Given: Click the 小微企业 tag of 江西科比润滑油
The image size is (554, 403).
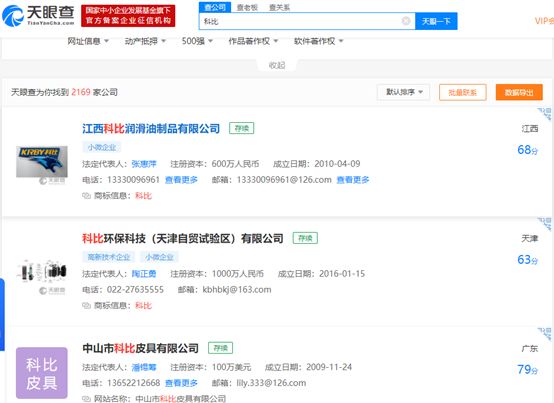Looking at the screenshot, I should coord(102,147).
